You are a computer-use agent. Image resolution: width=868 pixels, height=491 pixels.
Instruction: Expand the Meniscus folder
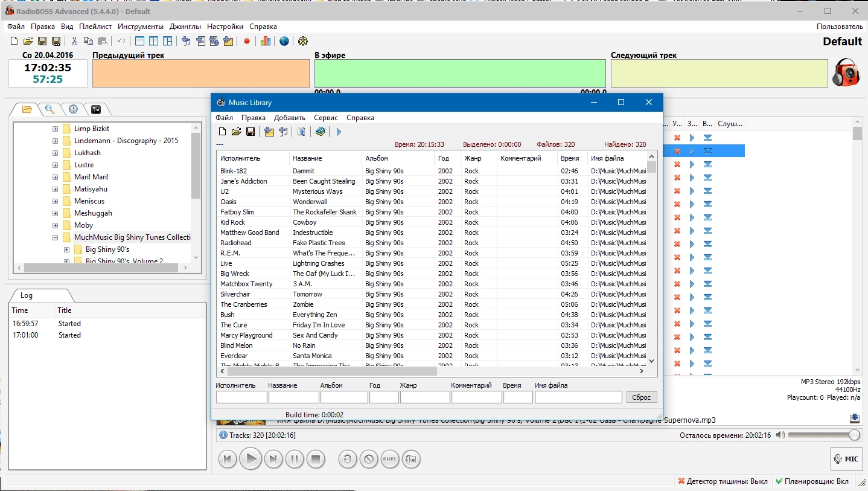pyautogui.click(x=55, y=201)
